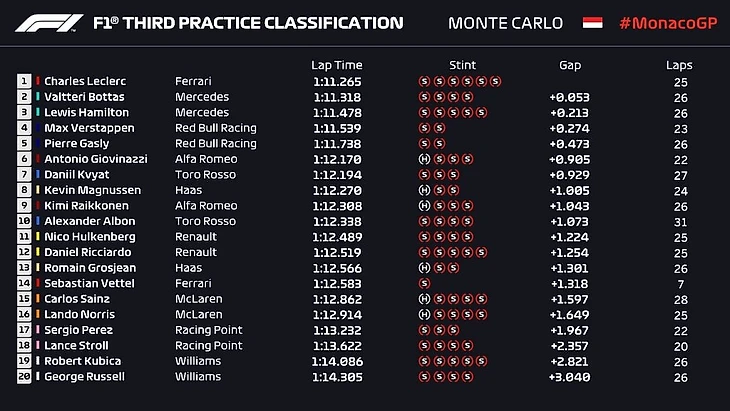The height and width of the screenshot is (411, 730).
Task: Click Lando Norris's hard tyre icon
Action: [424, 314]
